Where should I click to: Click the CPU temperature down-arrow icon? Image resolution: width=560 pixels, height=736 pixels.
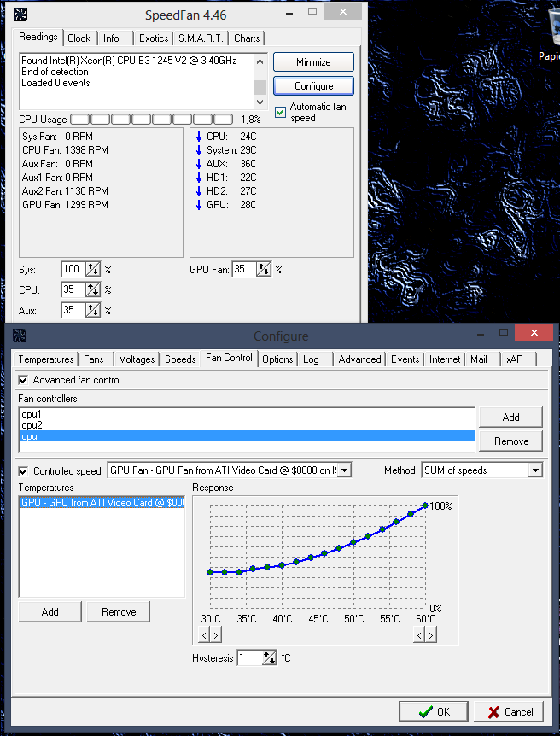[x=199, y=137]
